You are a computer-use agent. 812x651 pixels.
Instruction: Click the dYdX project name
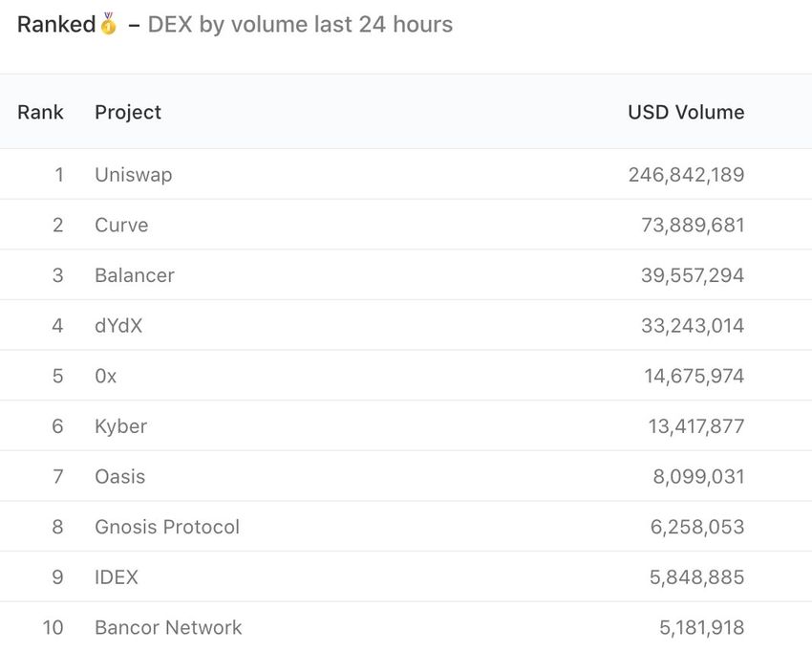(118, 326)
